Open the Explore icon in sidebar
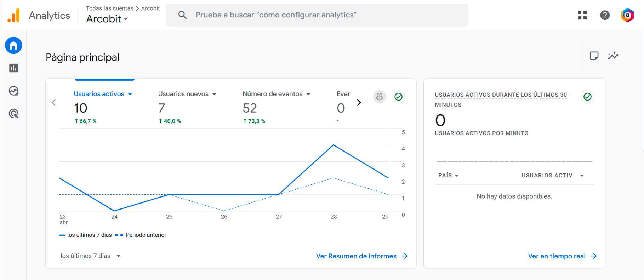Viewport: 644px width, 280px height. point(13,91)
